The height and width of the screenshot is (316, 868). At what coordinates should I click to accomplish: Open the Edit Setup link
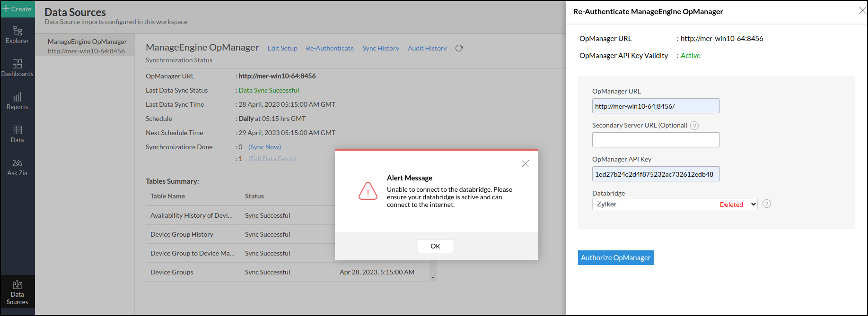coord(282,48)
